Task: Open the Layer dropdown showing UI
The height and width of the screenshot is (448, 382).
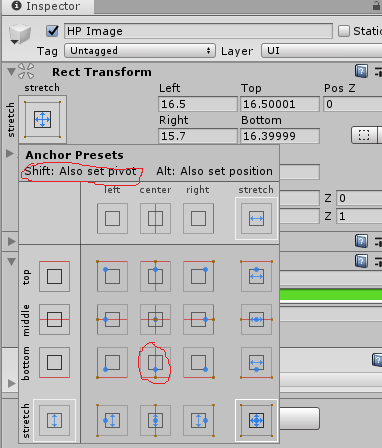Action: coord(322,51)
